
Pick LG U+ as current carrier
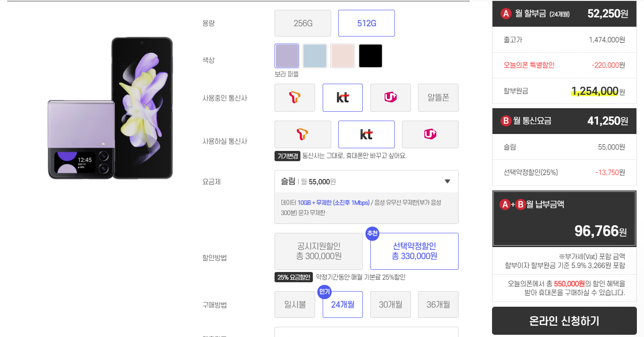pyautogui.click(x=390, y=97)
